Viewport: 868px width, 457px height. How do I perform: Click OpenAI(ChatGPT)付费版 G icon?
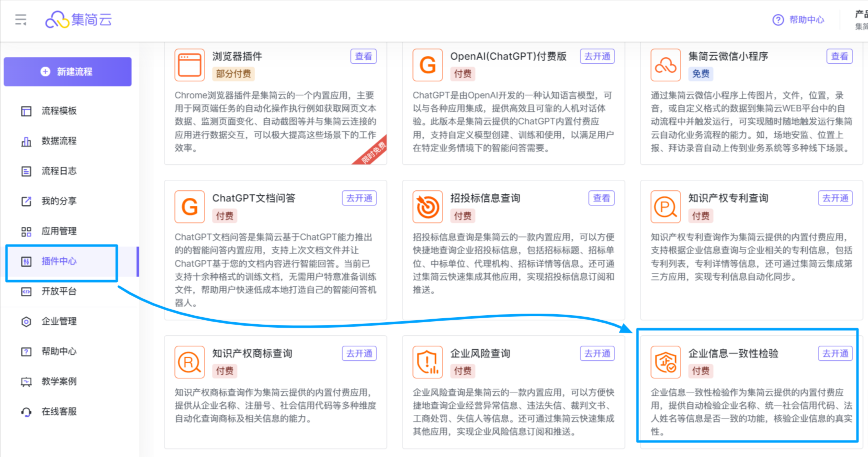(427, 65)
